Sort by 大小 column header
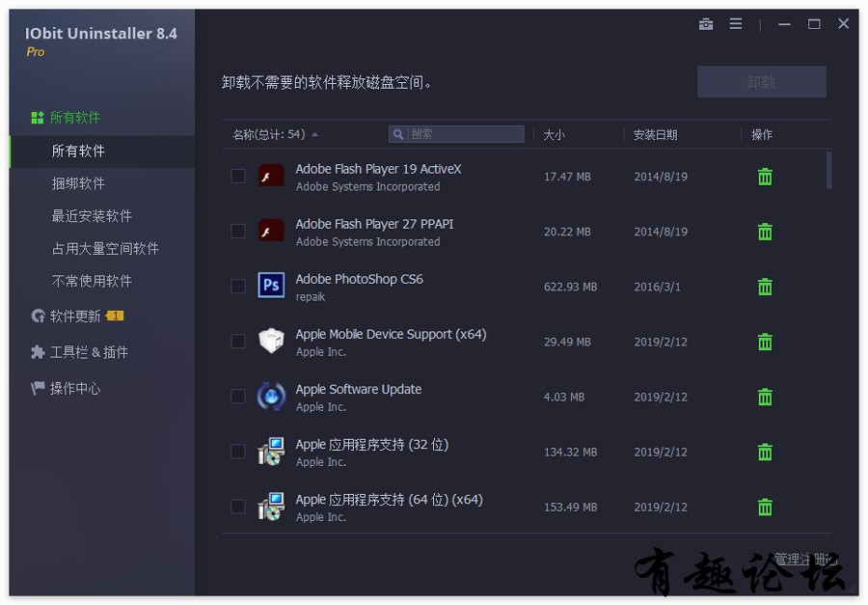Image resolution: width=868 pixels, height=605 pixels. click(555, 135)
